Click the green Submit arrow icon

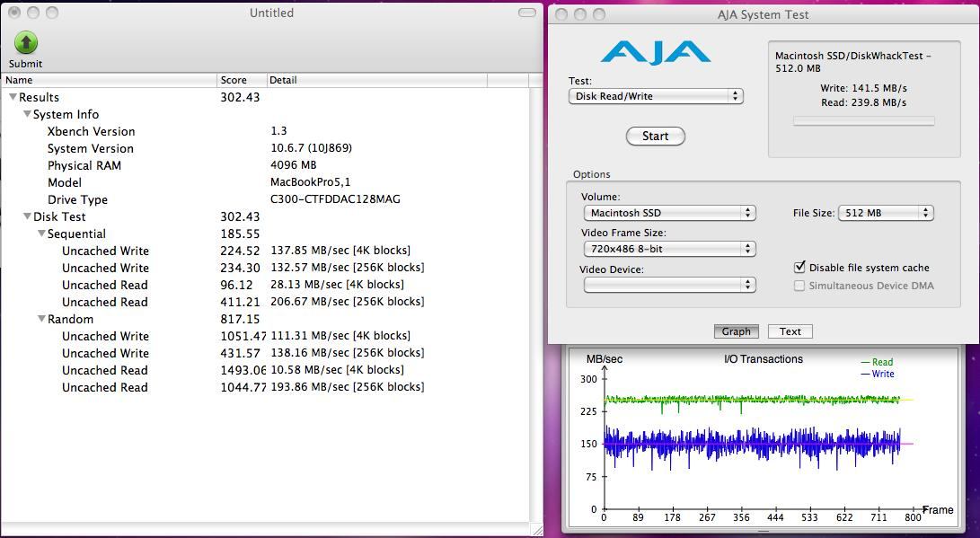click(26, 43)
